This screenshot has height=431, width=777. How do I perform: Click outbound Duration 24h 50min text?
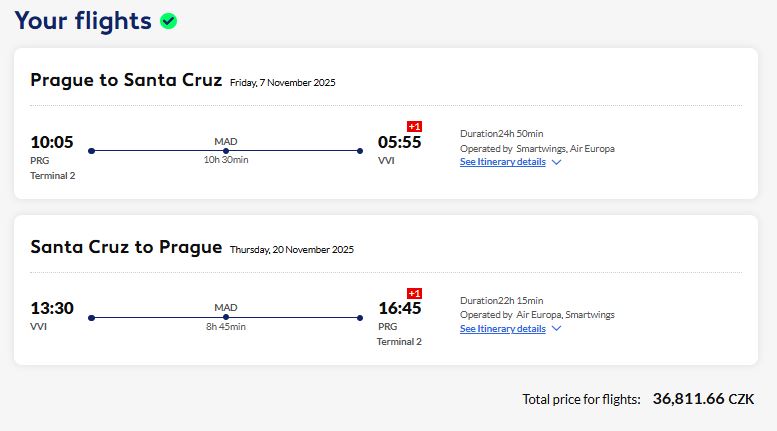coord(501,133)
